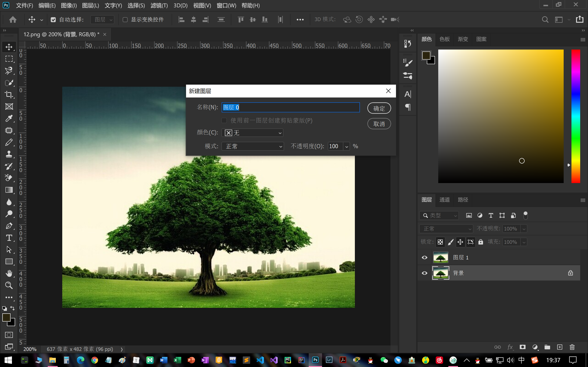The image size is (588, 367).
Task: Toggle visibility of 背景 layer
Action: (425, 273)
